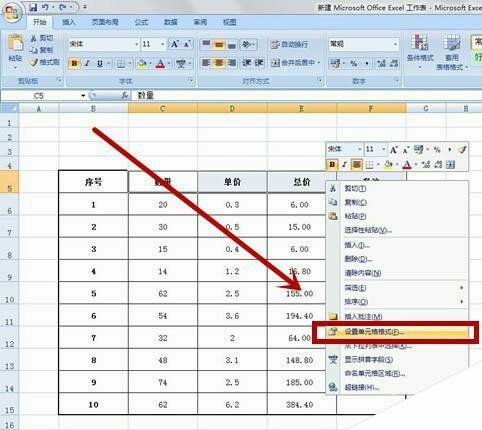The image size is (482, 430).
Task: Toggle middle vertical alignment in ribbon
Action: [219, 44]
